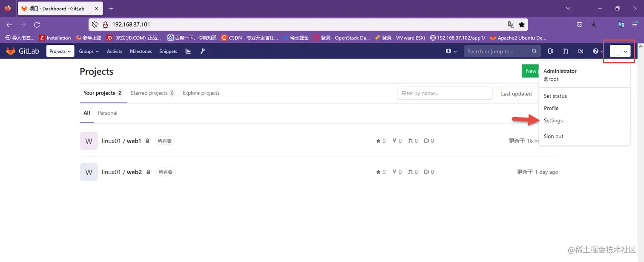Focus the Filter by name field
The width and height of the screenshot is (644, 262).
coord(445,93)
